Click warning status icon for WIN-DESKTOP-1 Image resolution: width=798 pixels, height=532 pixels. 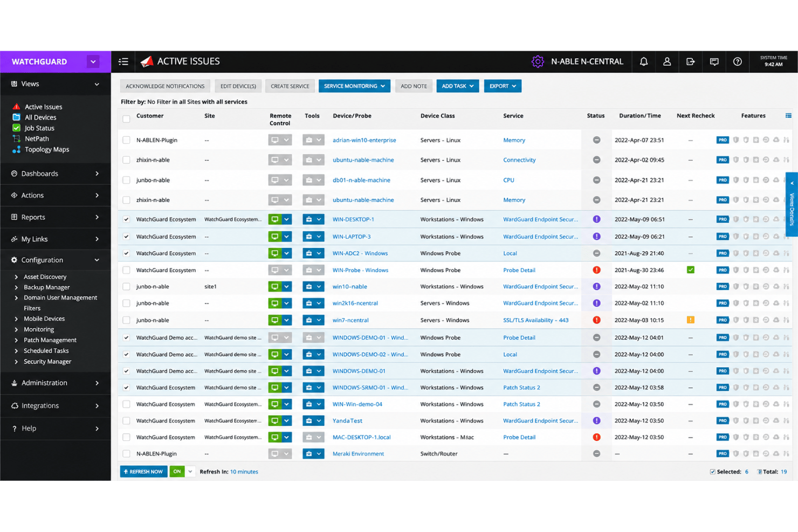click(596, 219)
